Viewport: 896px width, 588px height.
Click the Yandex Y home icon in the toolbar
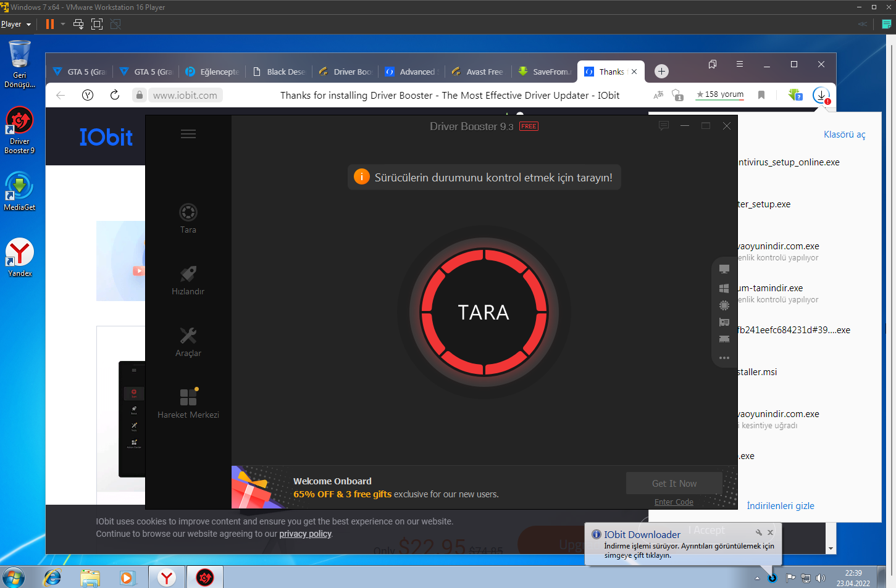(88, 95)
